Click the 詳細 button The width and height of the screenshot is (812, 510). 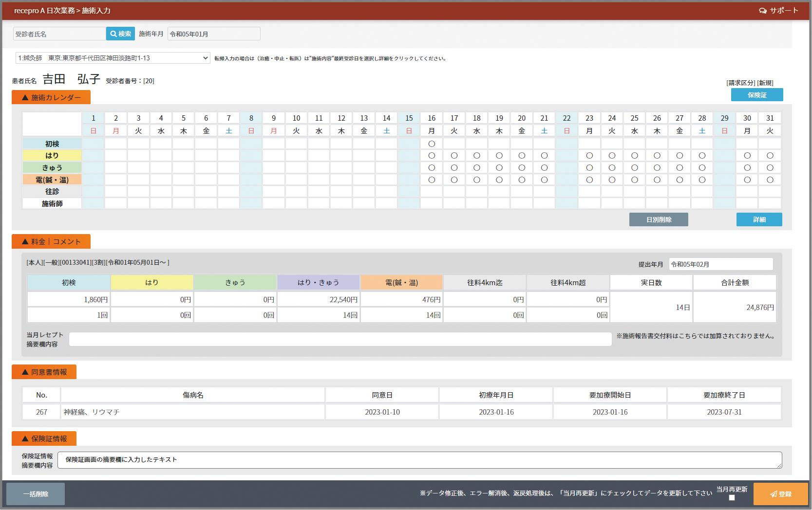click(x=759, y=219)
